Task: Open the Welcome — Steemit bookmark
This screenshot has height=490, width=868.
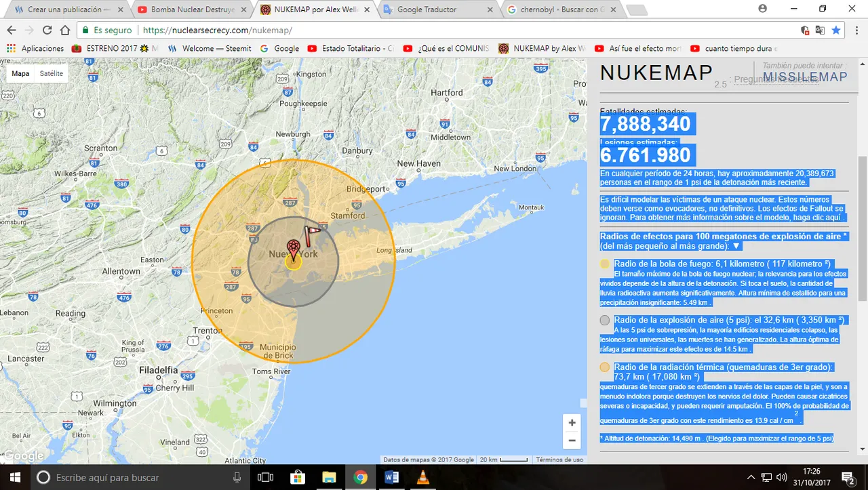Action: coord(210,49)
